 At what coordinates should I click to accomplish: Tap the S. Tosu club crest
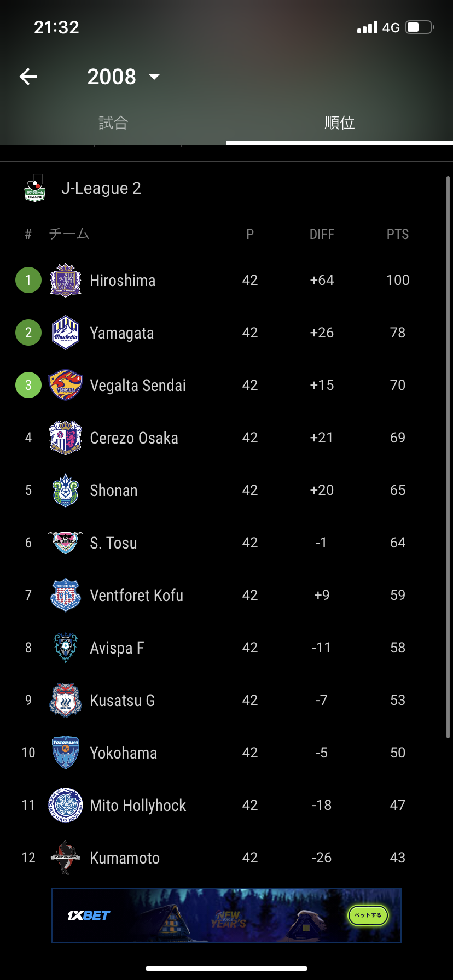(x=66, y=542)
